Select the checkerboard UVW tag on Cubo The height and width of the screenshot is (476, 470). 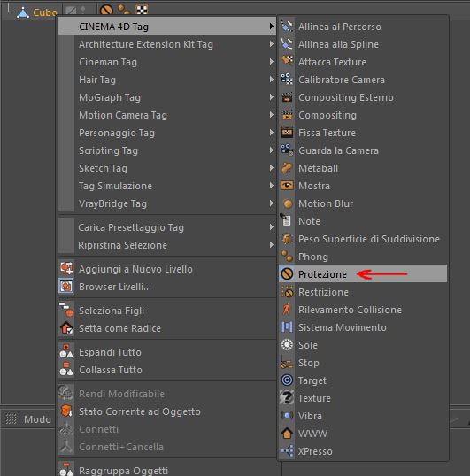click(x=142, y=10)
